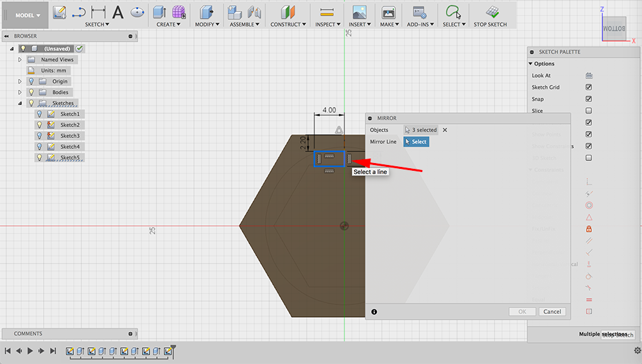Screen dimensions: 642x364
Task: Click the Inspect measure icon
Action: (x=327, y=12)
